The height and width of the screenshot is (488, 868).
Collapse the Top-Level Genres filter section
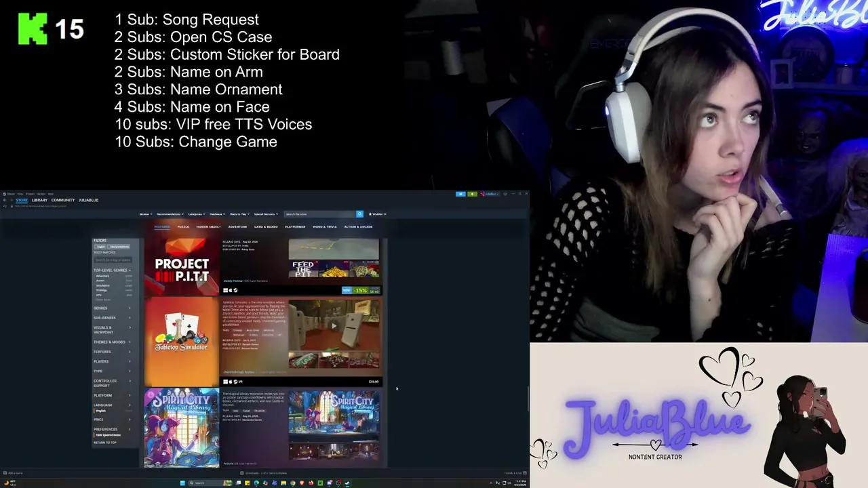pos(113,270)
